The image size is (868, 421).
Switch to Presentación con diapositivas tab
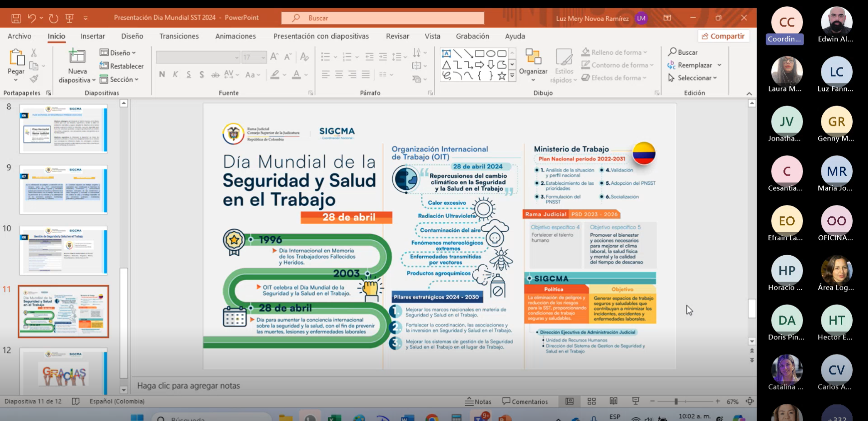point(321,36)
